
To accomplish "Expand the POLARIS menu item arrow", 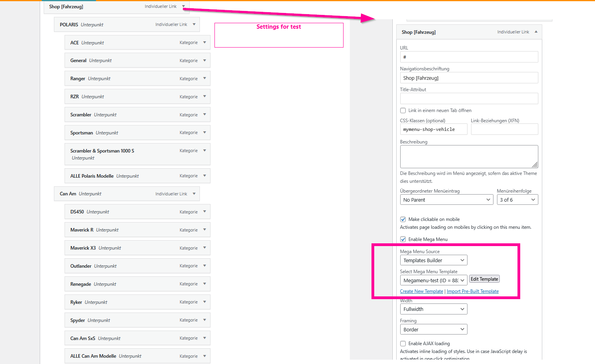I will pos(194,24).
